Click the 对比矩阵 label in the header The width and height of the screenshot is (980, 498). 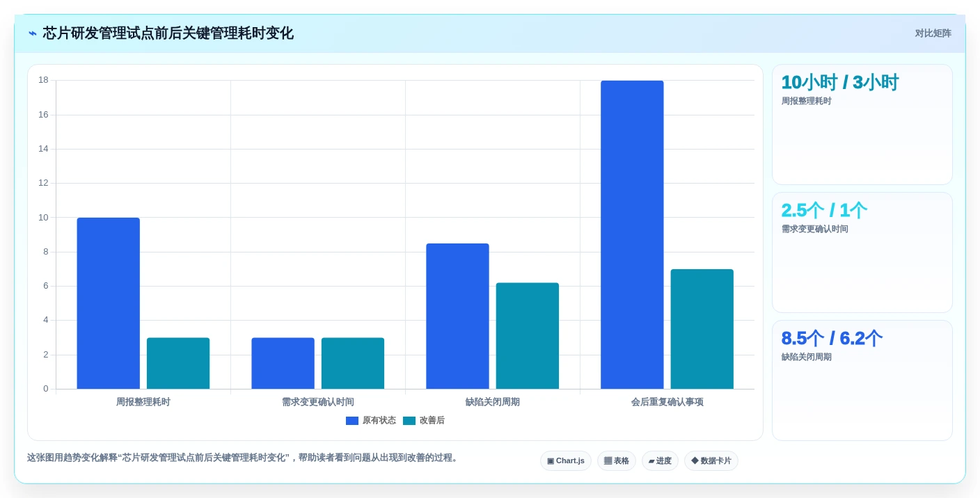coord(933,33)
